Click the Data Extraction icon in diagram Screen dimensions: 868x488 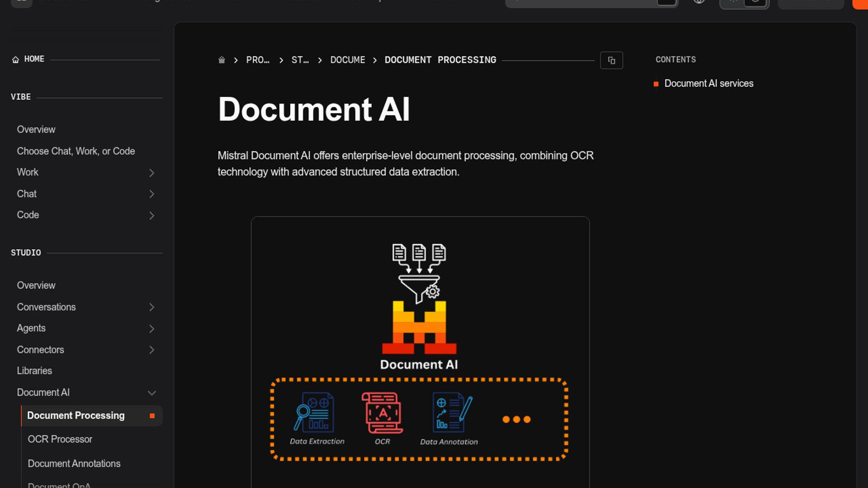point(315,412)
